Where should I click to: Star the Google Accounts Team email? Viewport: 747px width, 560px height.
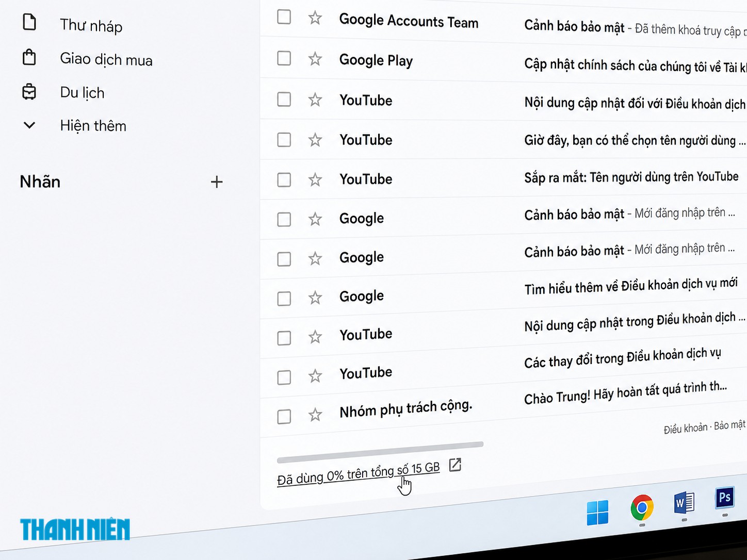[x=315, y=18]
